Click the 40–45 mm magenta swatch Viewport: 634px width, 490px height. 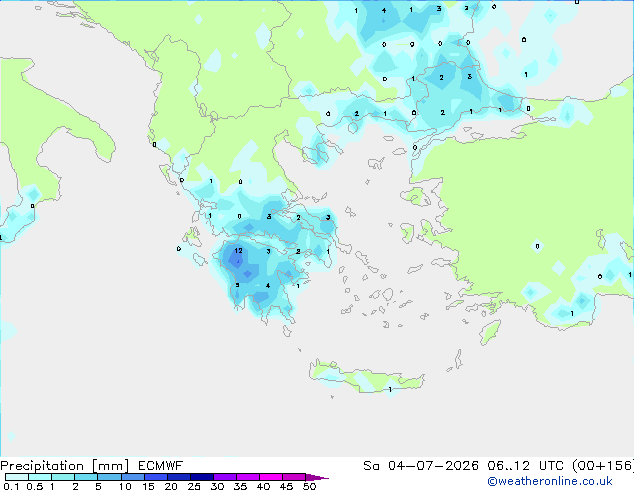pos(271,477)
